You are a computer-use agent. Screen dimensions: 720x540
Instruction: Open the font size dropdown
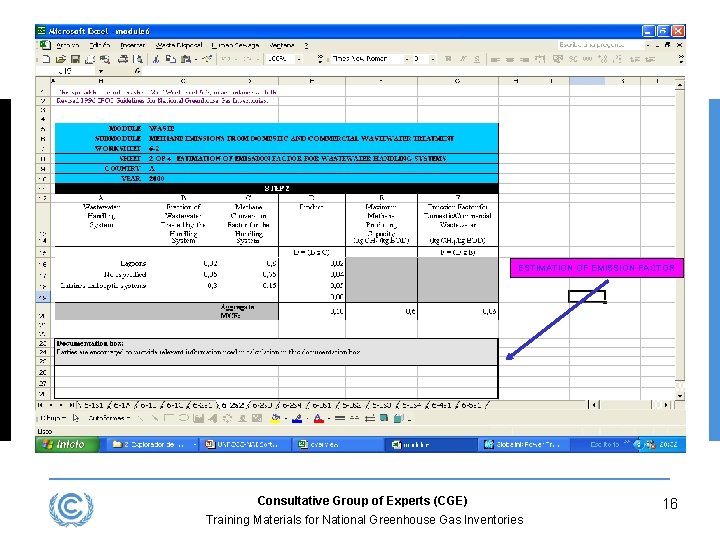433,59
